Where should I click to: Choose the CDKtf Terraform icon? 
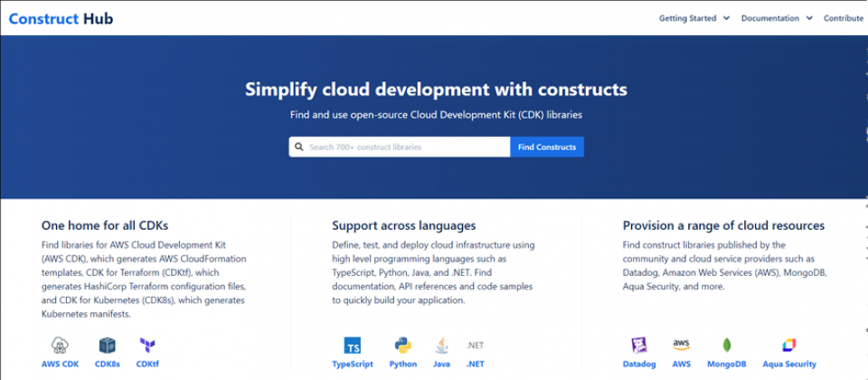(147, 346)
